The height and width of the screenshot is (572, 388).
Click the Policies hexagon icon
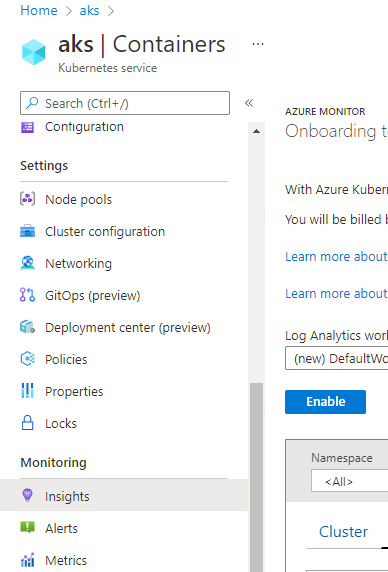point(27,359)
